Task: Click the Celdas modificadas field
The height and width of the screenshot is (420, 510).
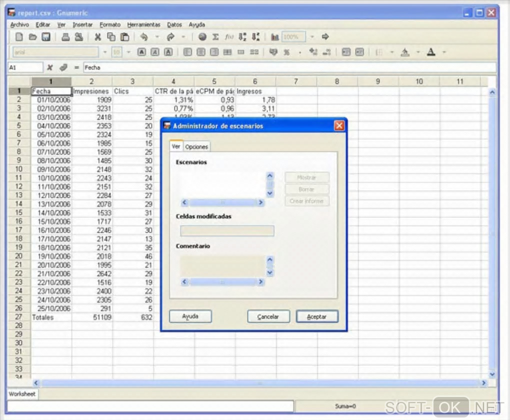Action: point(227,230)
